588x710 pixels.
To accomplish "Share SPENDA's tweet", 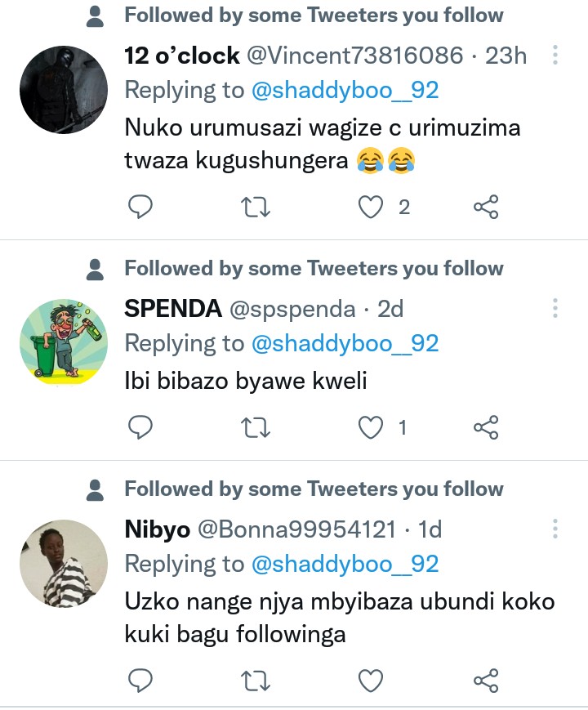I will coord(486,426).
